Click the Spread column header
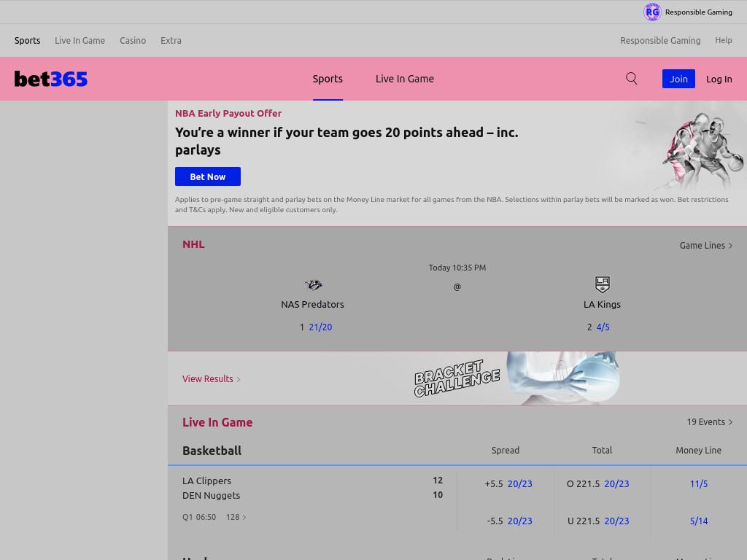747x560 pixels. pyautogui.click(x=506, y=451)
